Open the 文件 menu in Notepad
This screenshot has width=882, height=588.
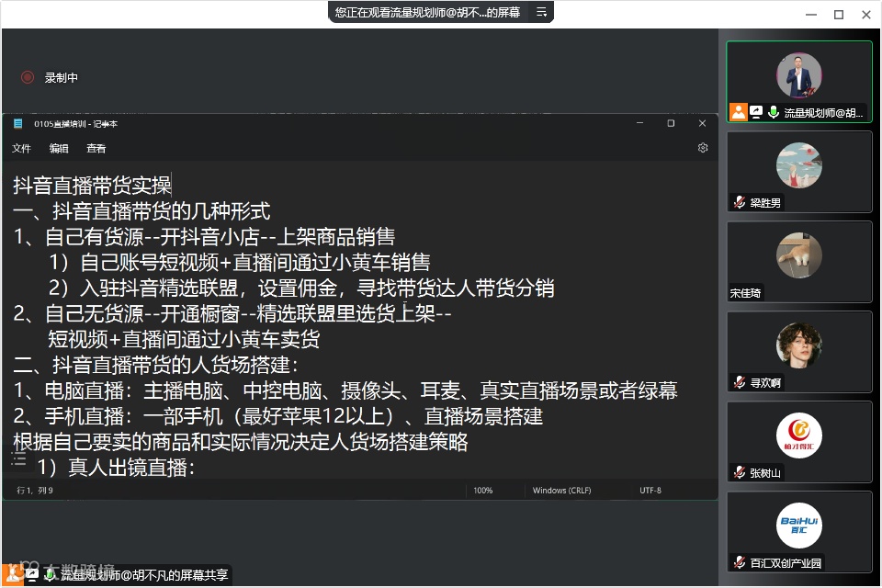tap(21, 149)
